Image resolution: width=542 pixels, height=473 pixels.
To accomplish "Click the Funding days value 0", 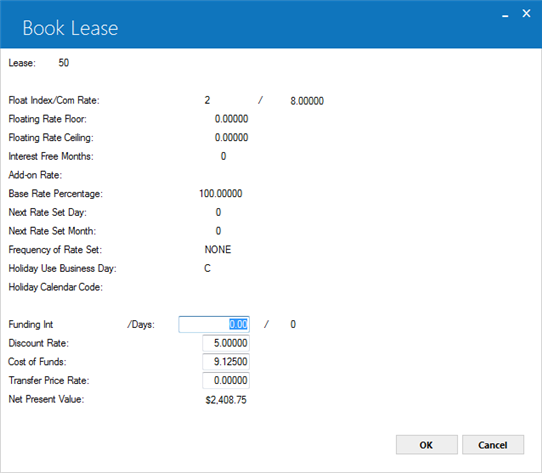I will pos(293,324).
